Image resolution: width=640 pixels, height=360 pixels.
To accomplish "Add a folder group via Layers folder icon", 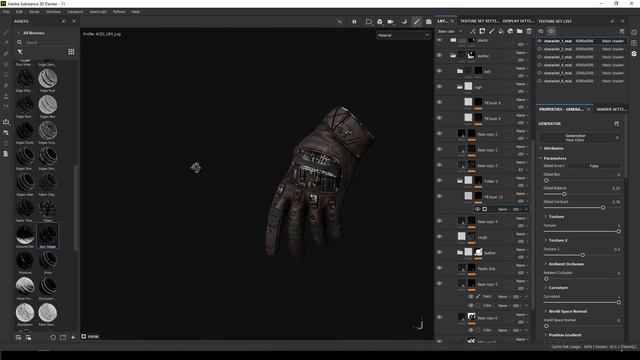I will (519, 31).
